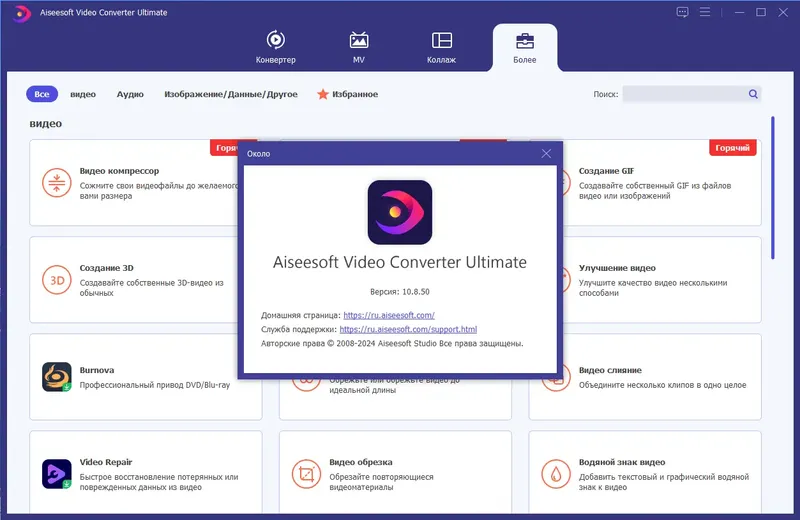Screen dimensions: 800x520
Task: Filter tools by видео category
Action: pyautogui.click(x=83, y=94)
